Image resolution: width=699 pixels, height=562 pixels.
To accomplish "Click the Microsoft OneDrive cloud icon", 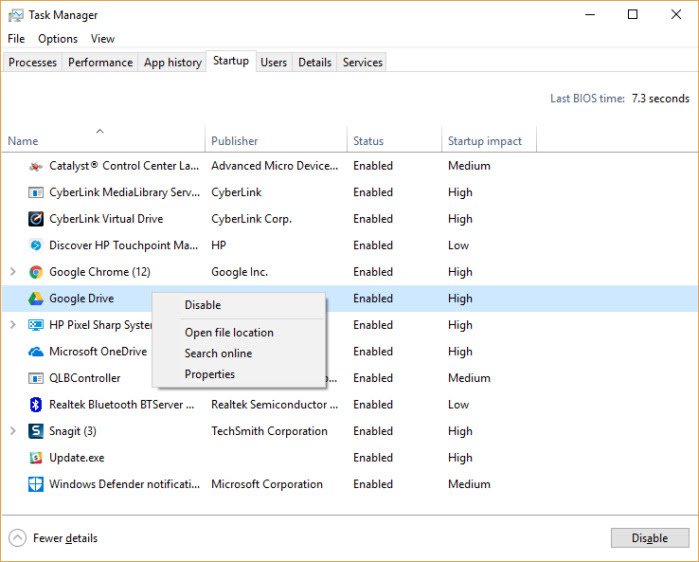I will coord(36,352).
